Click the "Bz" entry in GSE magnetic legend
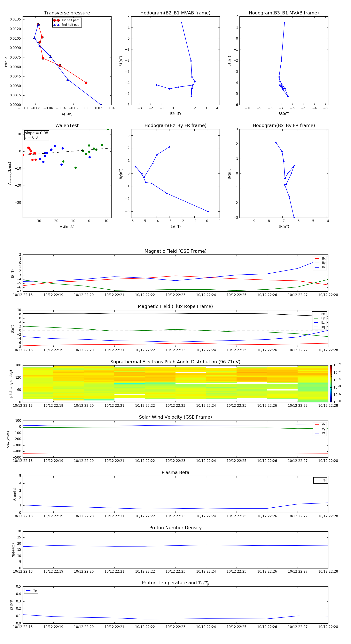 (x=320, y=267)
